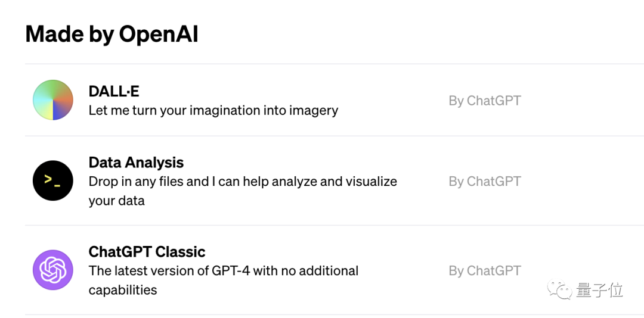
Task: Click the word 'GPT-4' in the description
Action: 231,271
